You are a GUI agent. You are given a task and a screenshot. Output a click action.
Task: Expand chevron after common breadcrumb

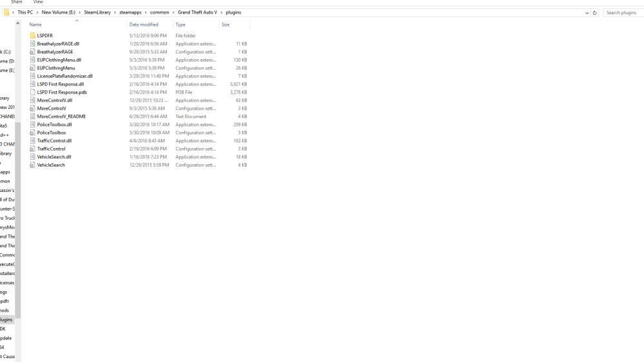[x=173, y=12]
